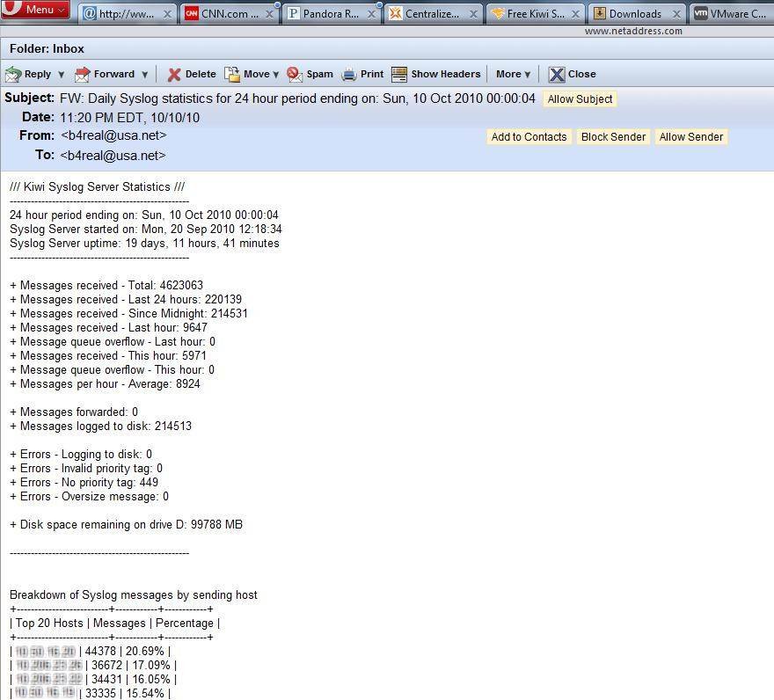This screenshot has width=774, height=700.
Task: Open the Opera Menu button
Action: [x=36, y=11]
